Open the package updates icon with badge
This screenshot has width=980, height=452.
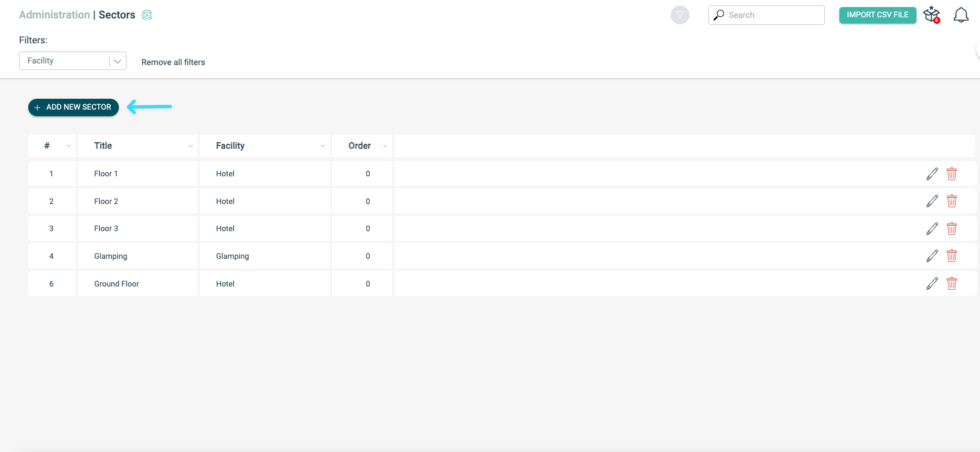tap(932, 15)
